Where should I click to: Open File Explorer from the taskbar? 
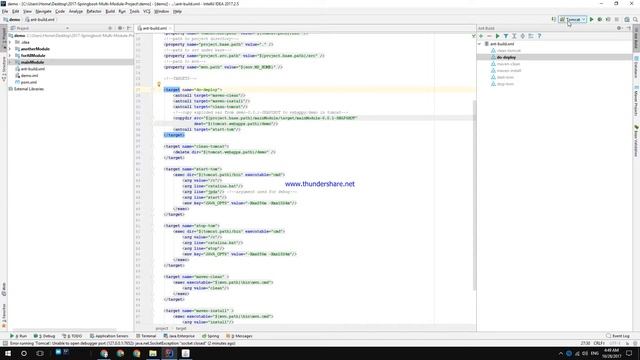click(x=153, y=353)
